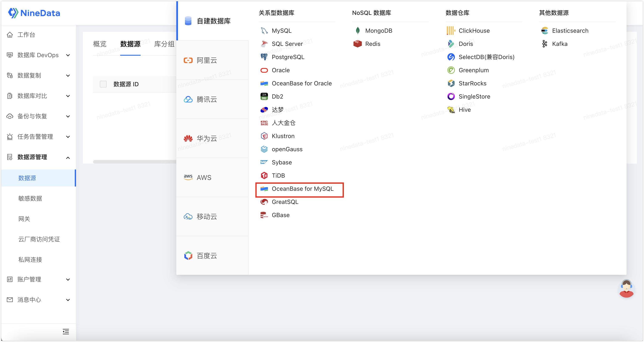Switch to the 概览 tab
This screenshot has height=342, width=644.
100,44
